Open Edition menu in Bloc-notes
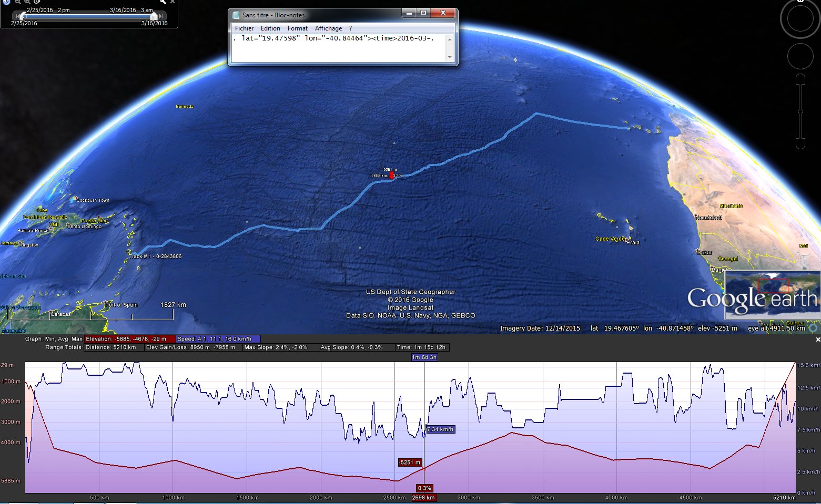This screenshot has width=821, height=504. click(x=270, y=28)
